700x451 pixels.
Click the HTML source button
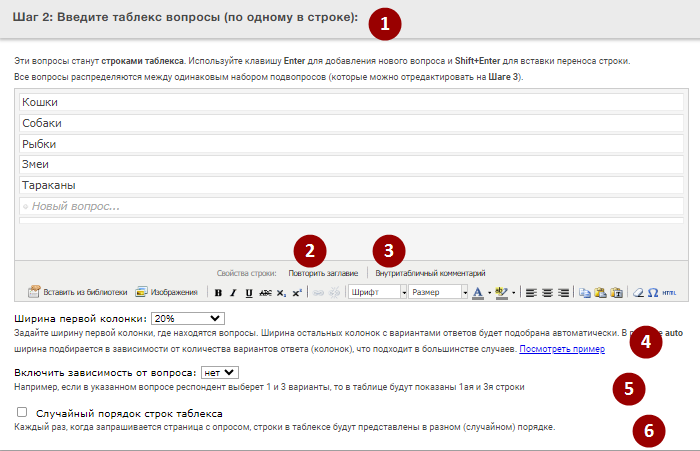click(669, 292)
